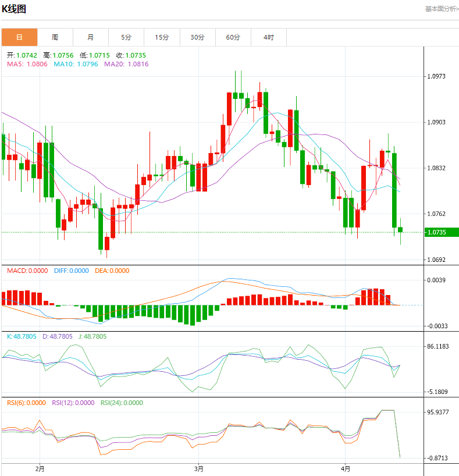Select the MACD indicator label

click(x=27, y=271)
